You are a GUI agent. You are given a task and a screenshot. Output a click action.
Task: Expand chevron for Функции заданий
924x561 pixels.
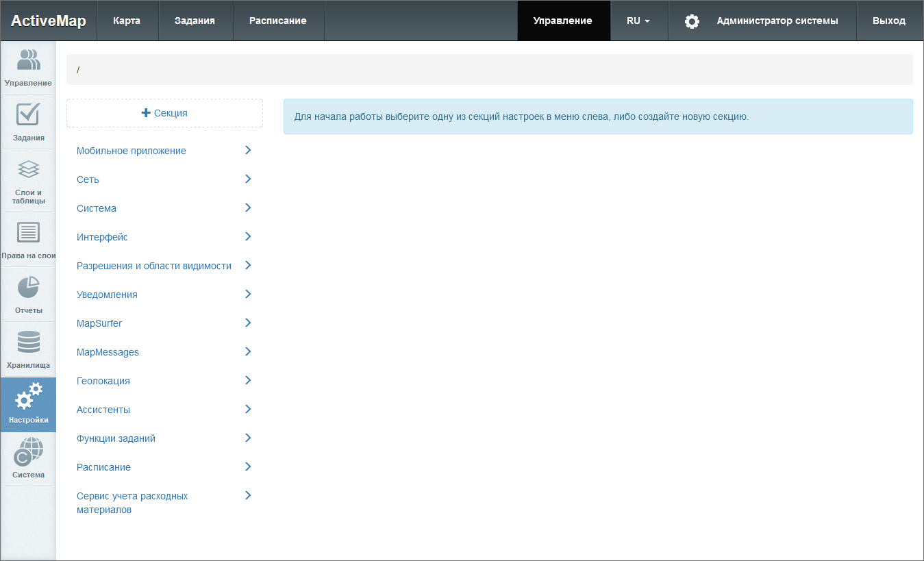(248, 438)
